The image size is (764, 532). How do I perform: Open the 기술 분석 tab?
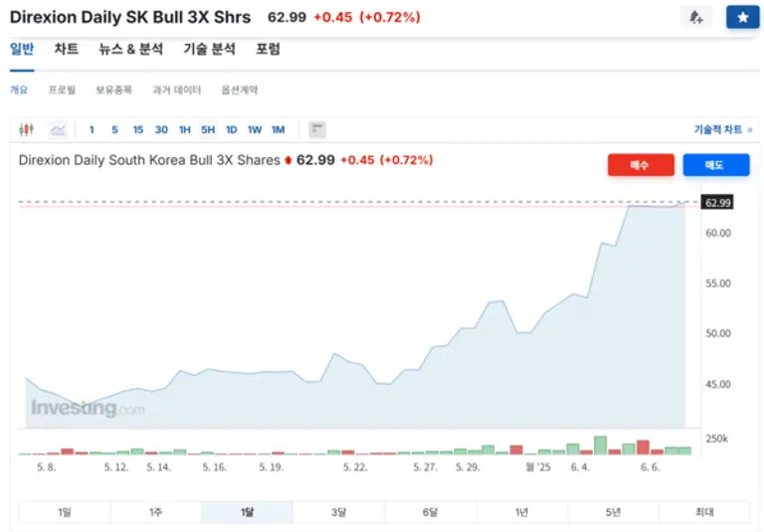coord(209,49)
